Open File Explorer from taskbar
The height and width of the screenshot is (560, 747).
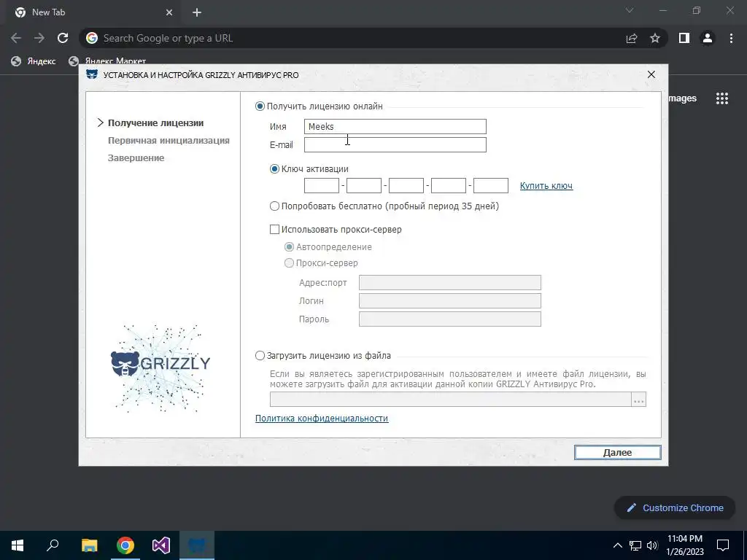pyautogui.click(x=89, y=545)
